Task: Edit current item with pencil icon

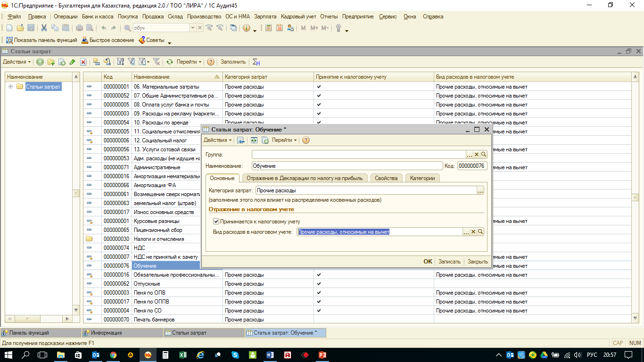Action: [72, 62]
